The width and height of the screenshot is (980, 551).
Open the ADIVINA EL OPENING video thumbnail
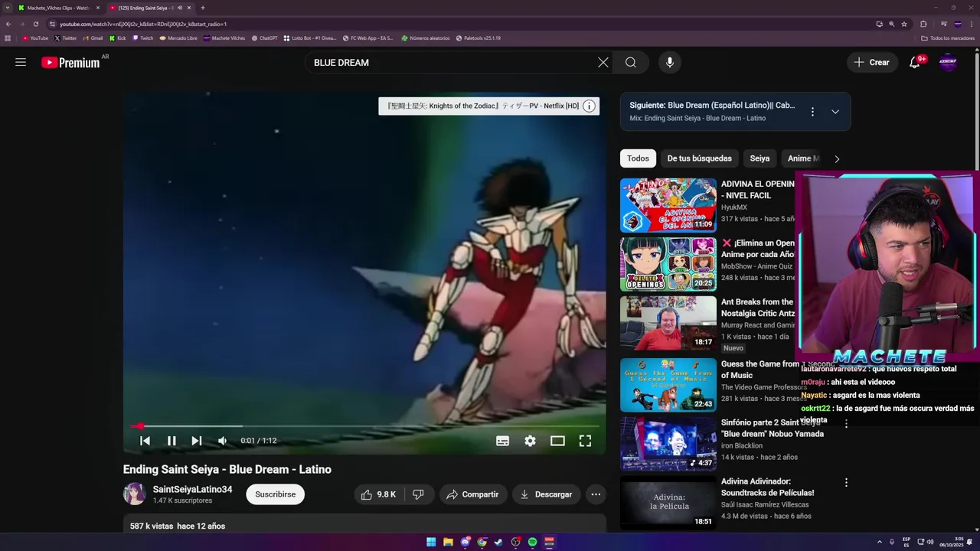pyautogui.click(x=668, y=205)
